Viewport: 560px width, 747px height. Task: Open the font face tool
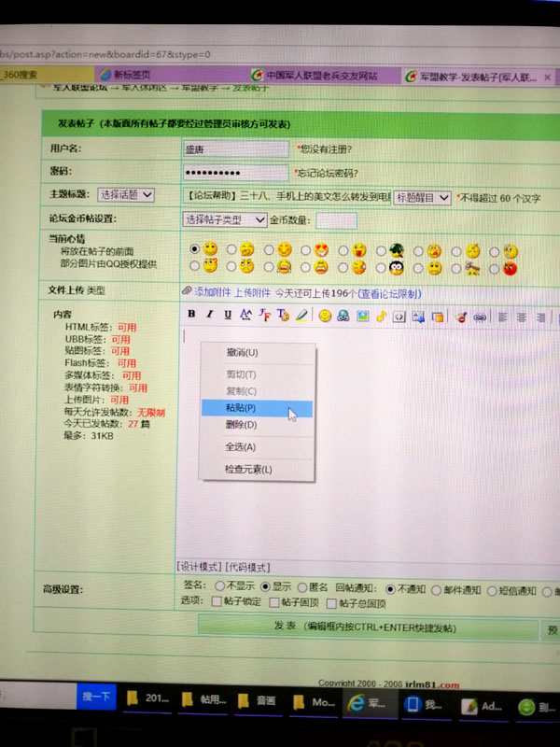click(x=265, y=315)
